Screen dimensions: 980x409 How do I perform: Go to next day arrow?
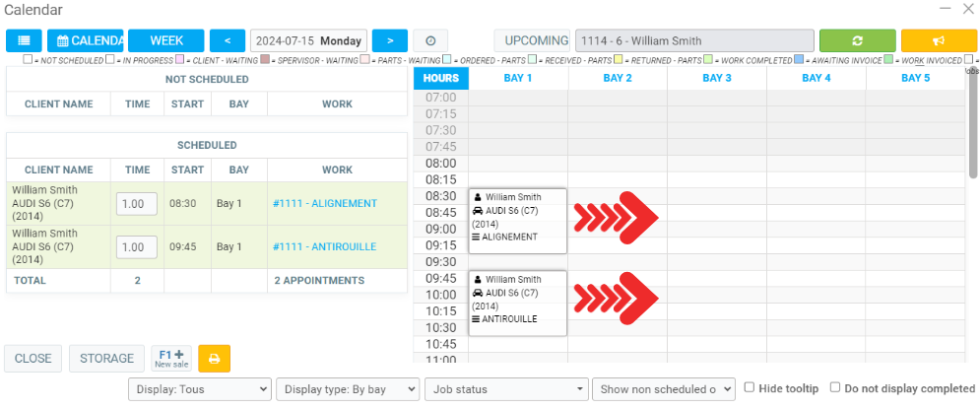click(390, 40)
